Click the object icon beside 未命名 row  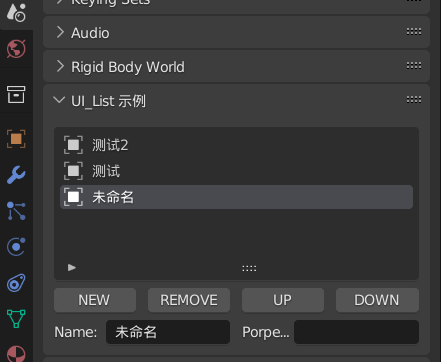point(73,197)
